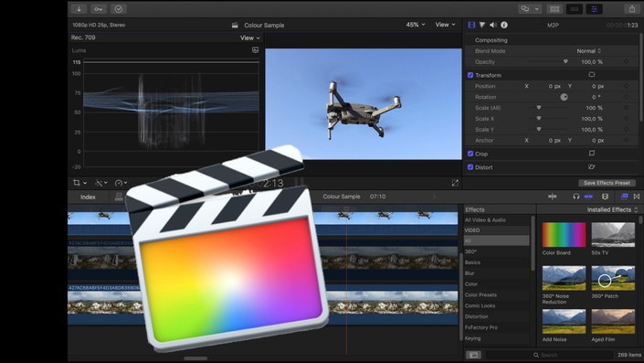Image resolution: width=644 pixels, height=363 pixels.
Task: Select the Basics effects category
Action: 497,262
